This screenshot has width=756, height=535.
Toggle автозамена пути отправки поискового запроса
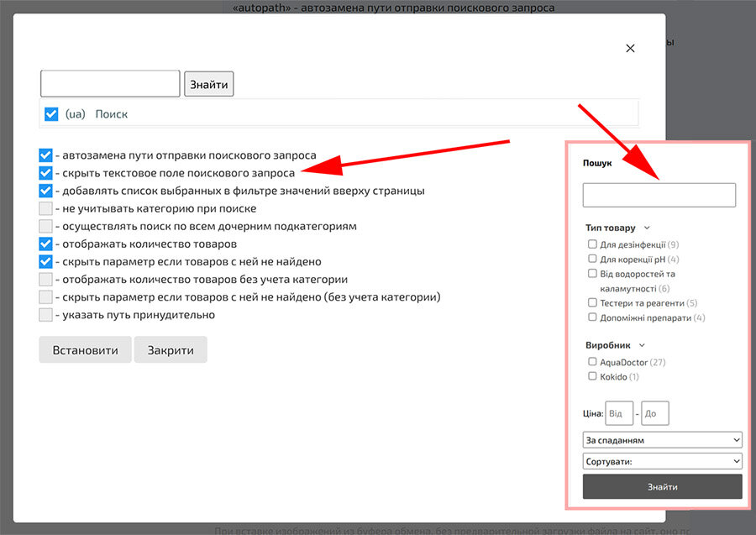(45, 155)
